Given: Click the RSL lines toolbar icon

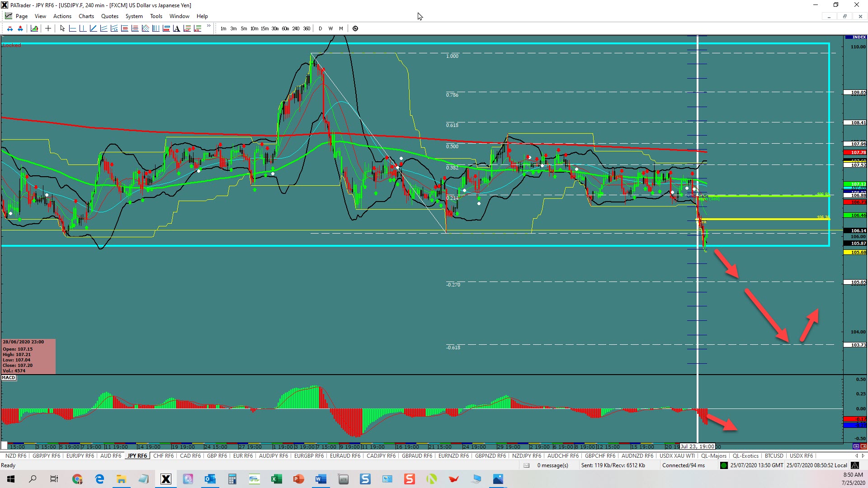Looking at the screenshot, I should coord(197,28).
